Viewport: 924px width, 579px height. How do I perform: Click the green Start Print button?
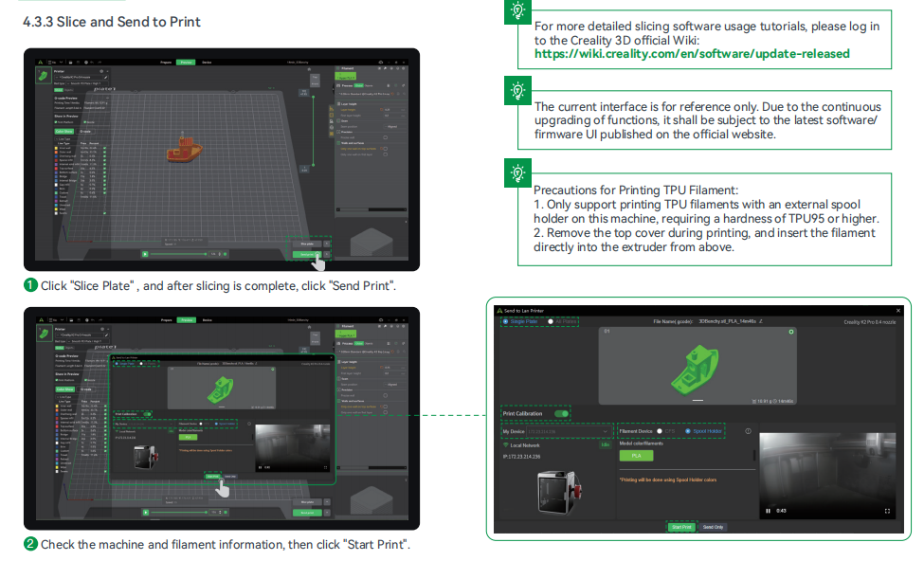(x=680, y=527)
